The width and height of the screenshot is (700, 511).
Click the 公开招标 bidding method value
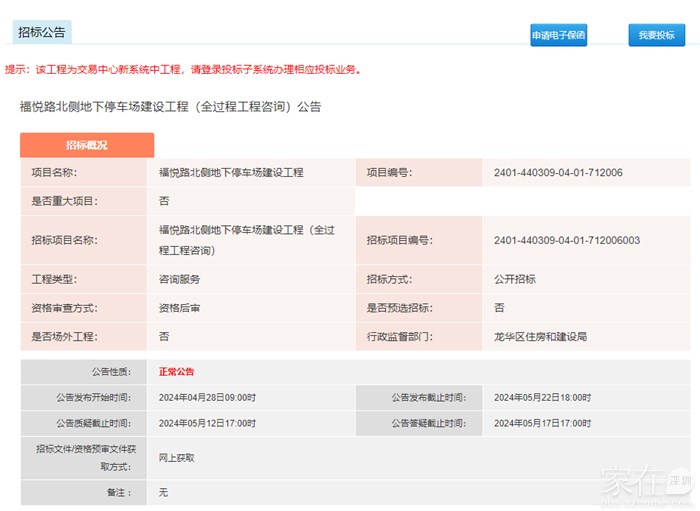[x=514, y=279]
